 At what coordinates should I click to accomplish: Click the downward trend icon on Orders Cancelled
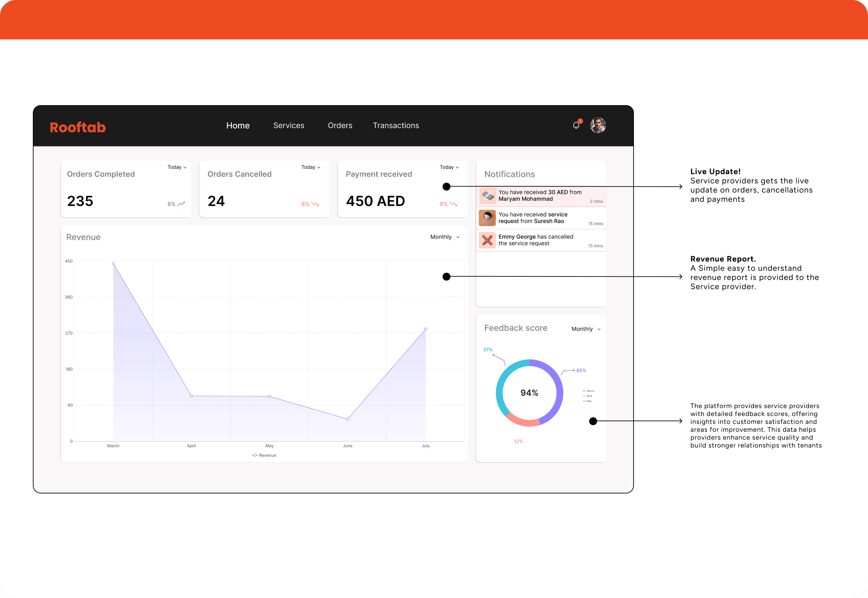click(x=315, y=204)
